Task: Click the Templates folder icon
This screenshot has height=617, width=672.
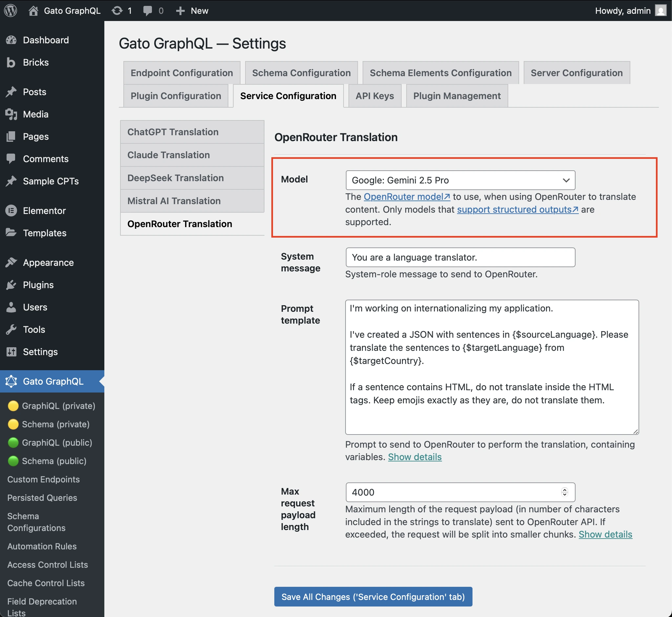Action: click(x=11, y=233)
